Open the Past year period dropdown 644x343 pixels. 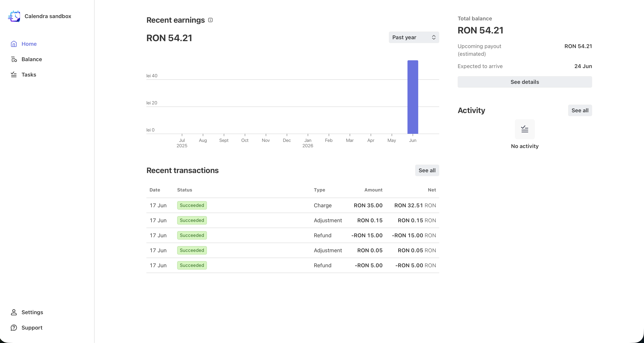pos(414,37)
